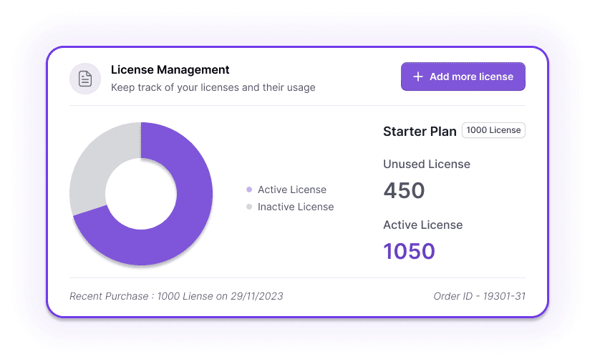Toggle the Inactive License legend label
595x364 pixels.
coord(296,207)
